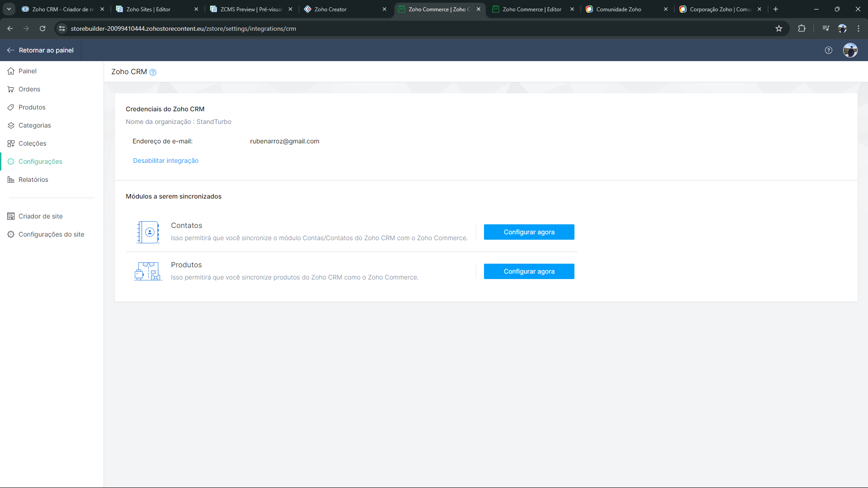Click the email rubenarroz@gmail.com
The width and height of the screenshot is (868, 488).
point(285,141)
